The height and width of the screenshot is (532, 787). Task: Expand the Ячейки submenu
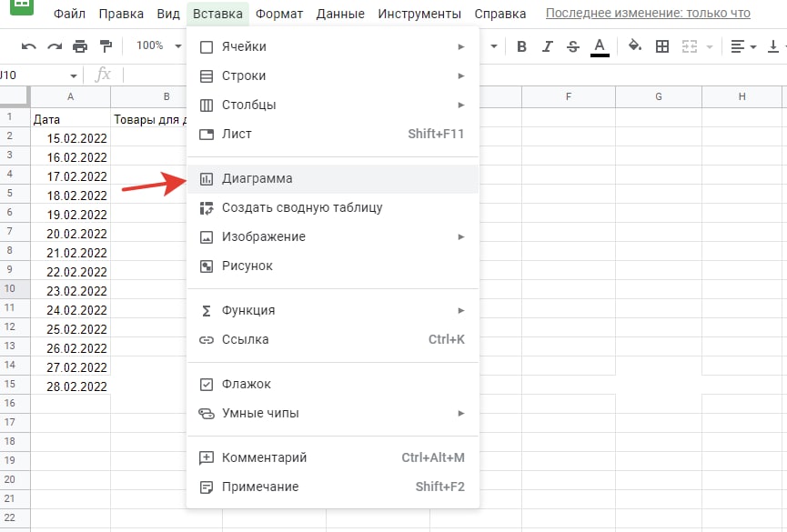coord(332,46)
